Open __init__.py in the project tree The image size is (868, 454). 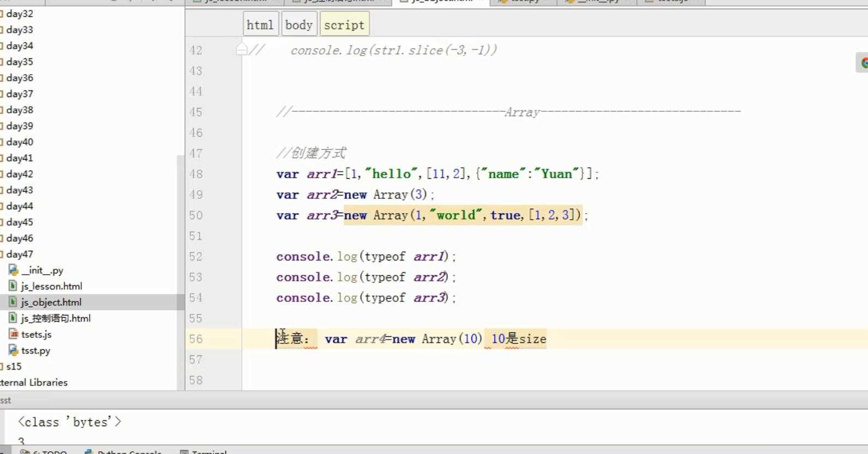(43, 270)
